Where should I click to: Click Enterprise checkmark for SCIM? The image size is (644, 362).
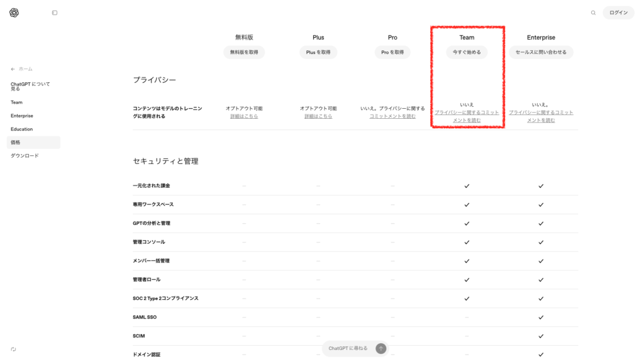tap(541, 336)
